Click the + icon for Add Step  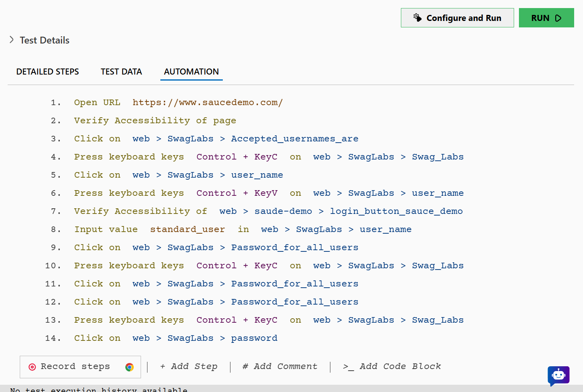pyautogui.click(x=163, y=366)
